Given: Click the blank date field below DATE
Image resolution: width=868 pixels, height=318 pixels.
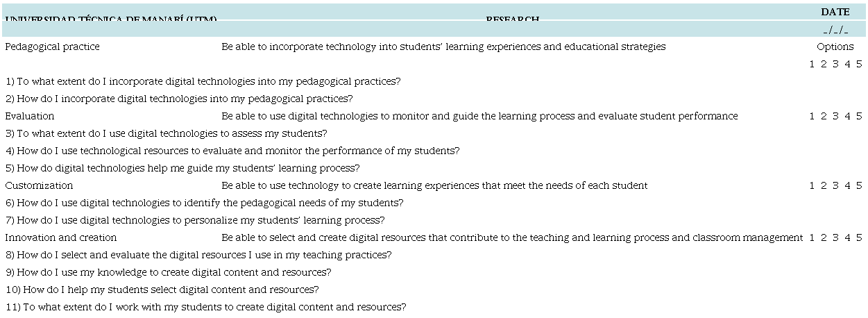Looking at the screenshot, I should pyautogui.click(x=835, y=30).
